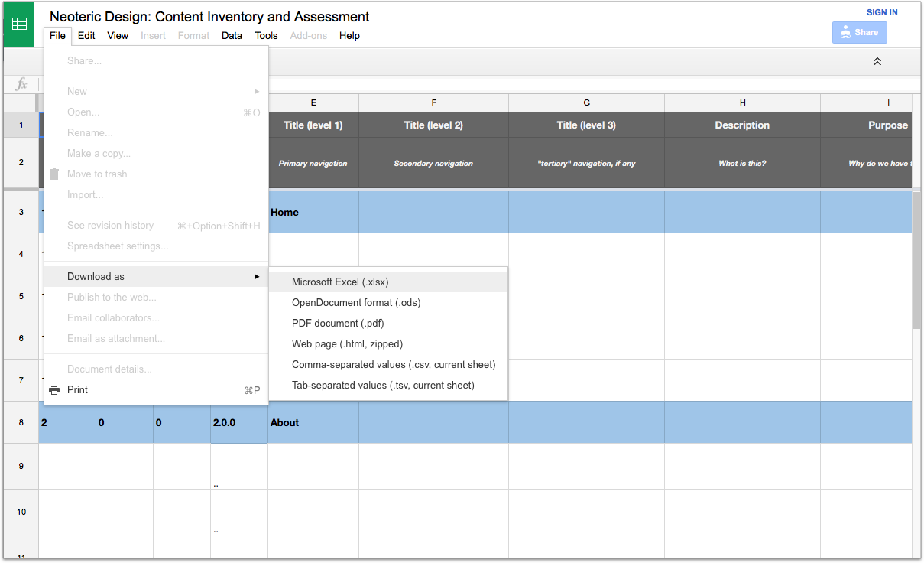Screen dimensions: 924x563
Task: Click the Description header cell
Action: click(x=743, y=125)
